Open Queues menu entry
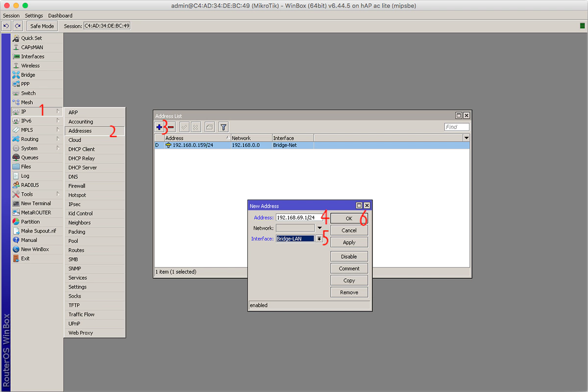 pos(37,157)
